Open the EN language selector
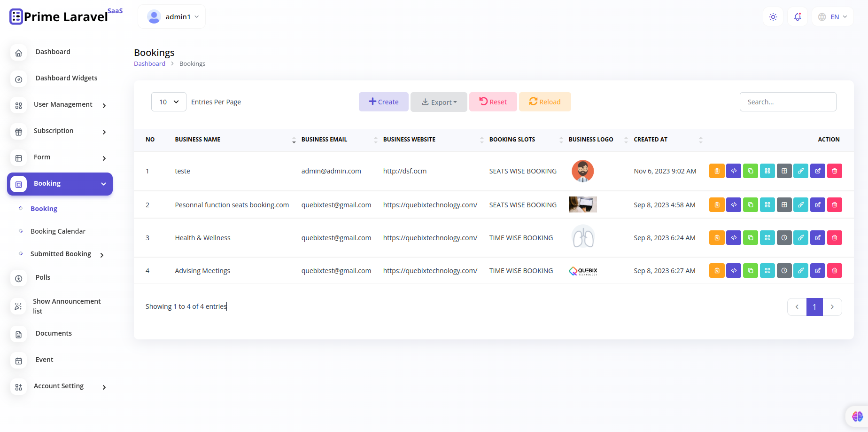 tap(832, 16)
